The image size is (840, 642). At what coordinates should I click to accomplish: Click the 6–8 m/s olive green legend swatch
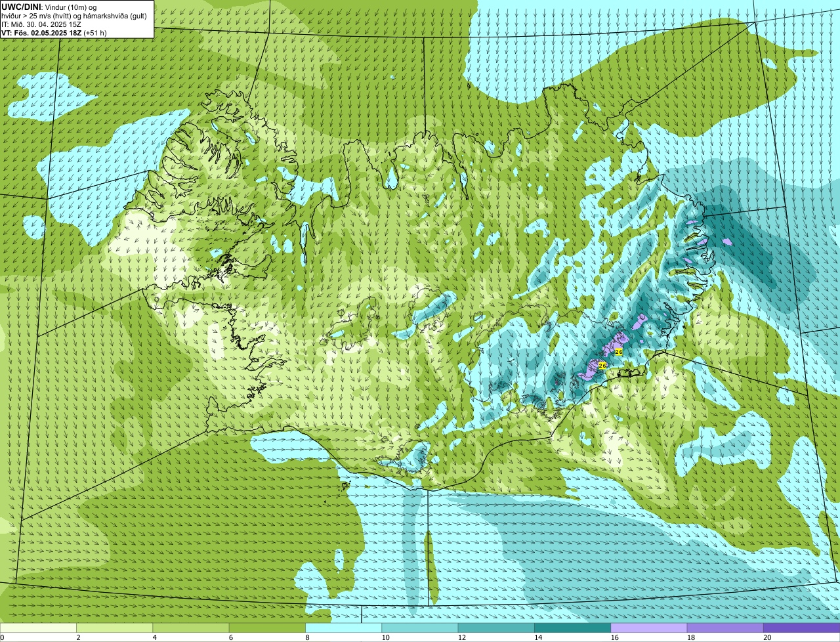click(267, 628)
